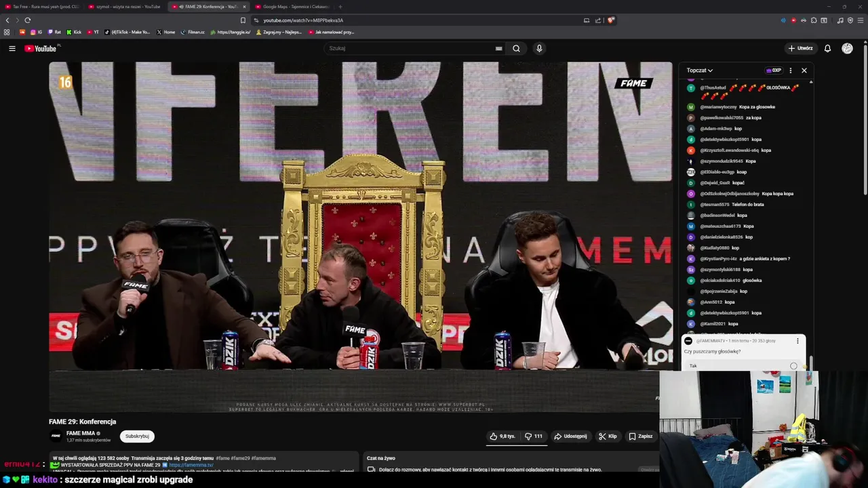
Task: Open chat user @tesman5575
Action: 715,205
